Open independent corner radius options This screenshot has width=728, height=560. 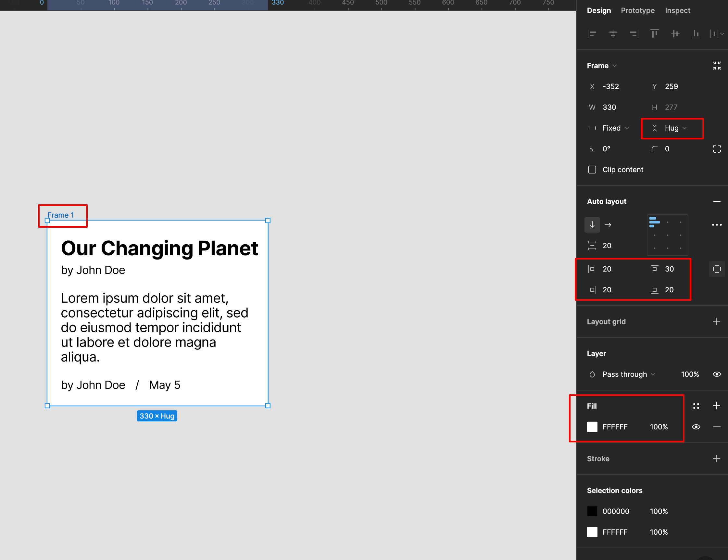coord(717,149)
